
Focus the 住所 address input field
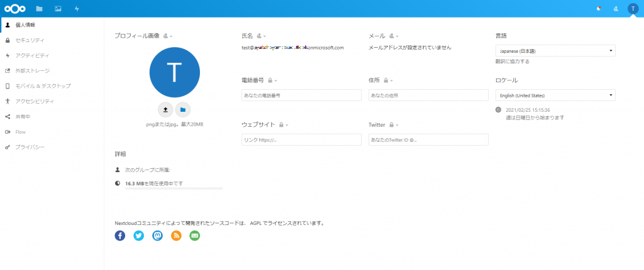point(428,95)
